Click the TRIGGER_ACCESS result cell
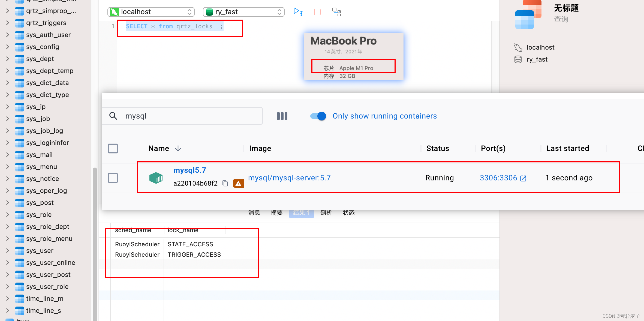The height and width of the screenshot is (321, 644). (194, 255)
